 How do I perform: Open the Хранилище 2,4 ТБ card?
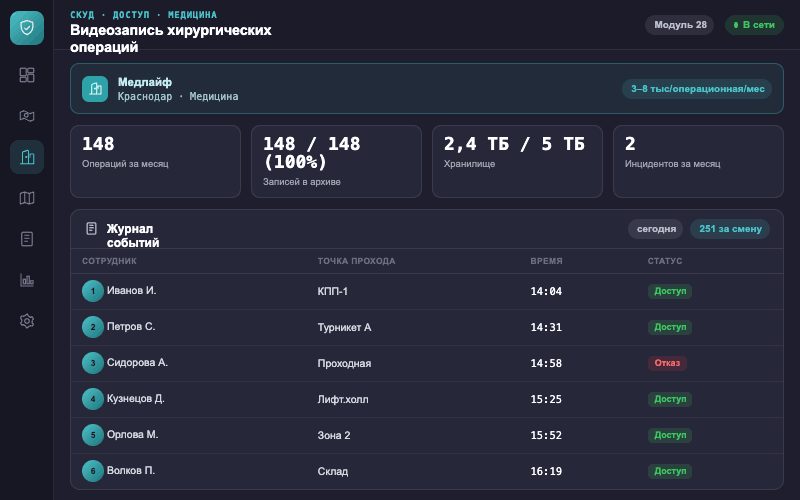tap(517, 161)
